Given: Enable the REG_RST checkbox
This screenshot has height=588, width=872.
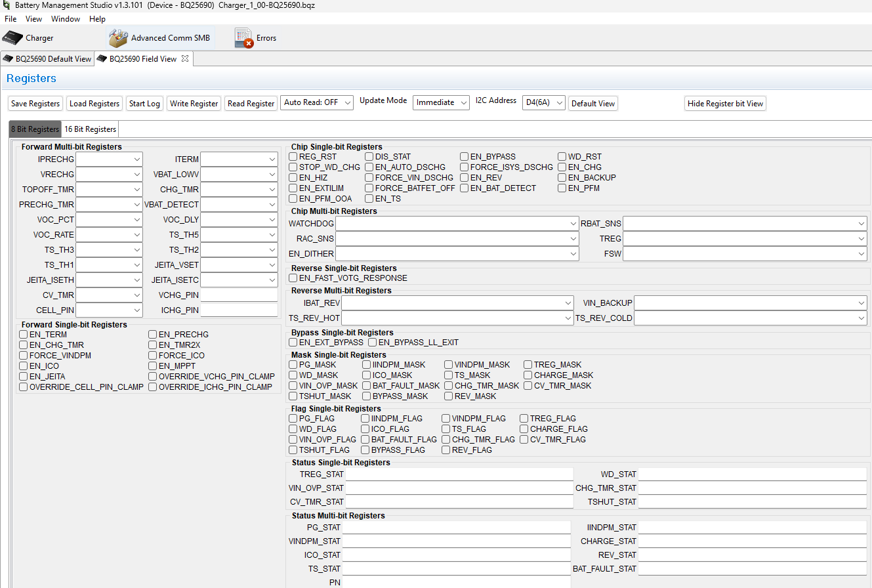Looking at the screenshot, I should (x=293, y=157).
